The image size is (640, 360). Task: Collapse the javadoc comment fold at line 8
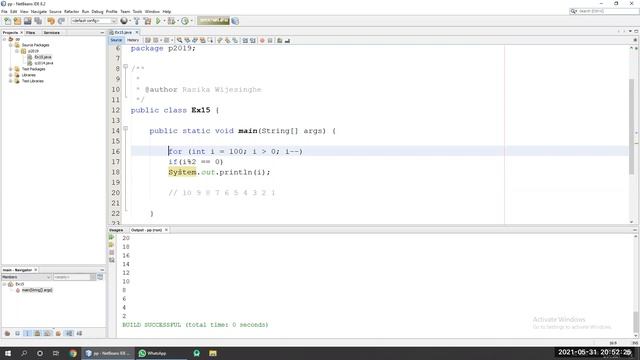(x=126, y=66)
